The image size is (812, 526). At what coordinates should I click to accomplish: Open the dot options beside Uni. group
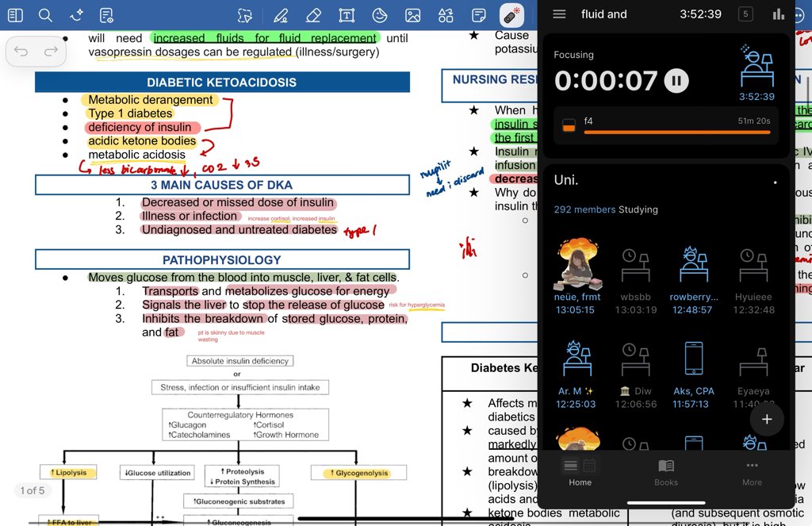(x=775, y=182)
